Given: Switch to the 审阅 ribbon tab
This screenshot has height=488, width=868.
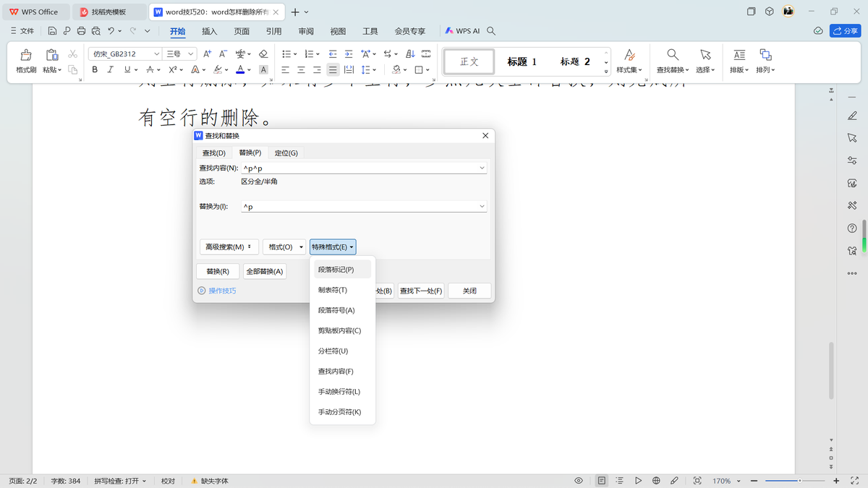Looking at the screenshot, I should [306, 31].
